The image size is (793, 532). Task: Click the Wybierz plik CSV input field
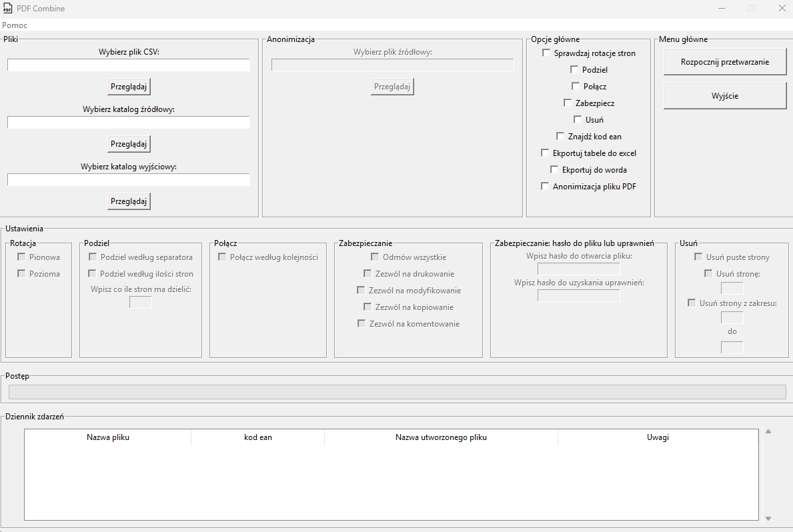coord(129,65)
